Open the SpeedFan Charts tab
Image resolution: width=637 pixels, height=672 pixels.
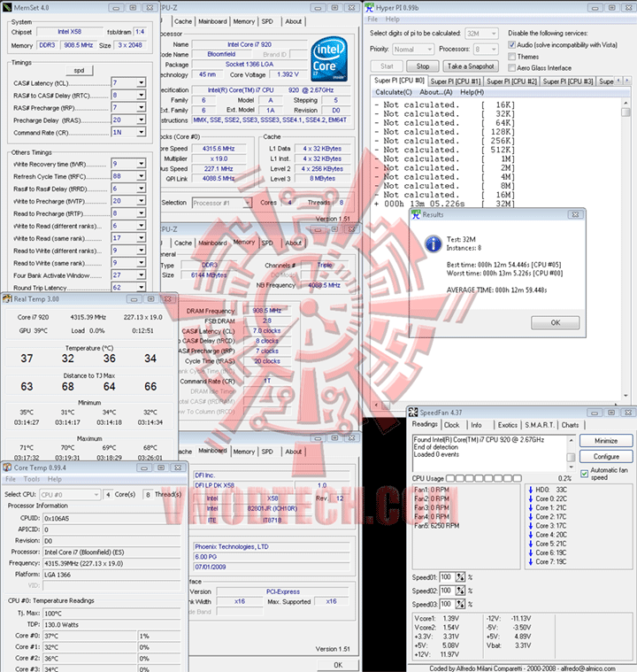tap(570, 425)
